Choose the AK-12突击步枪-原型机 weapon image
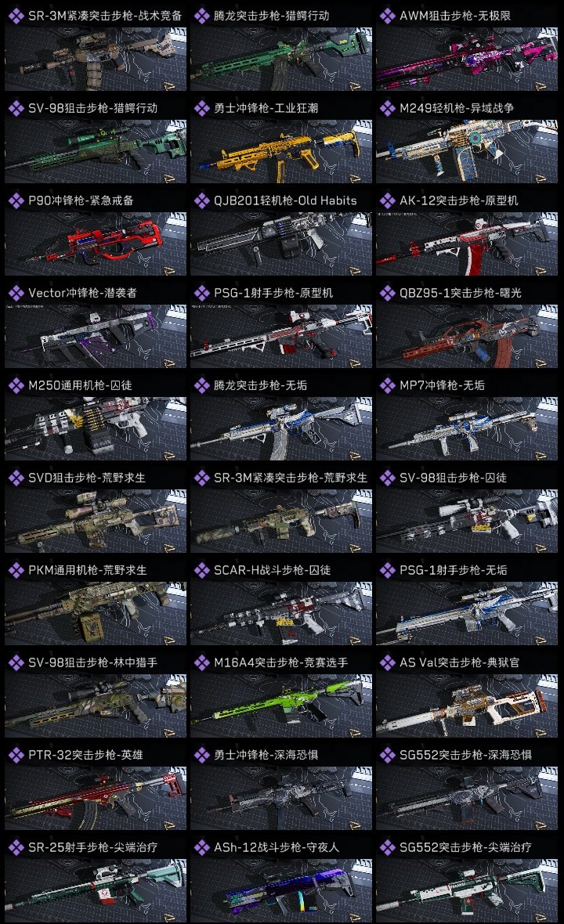Viewport: 564px width, 924px height. (467, 244)
